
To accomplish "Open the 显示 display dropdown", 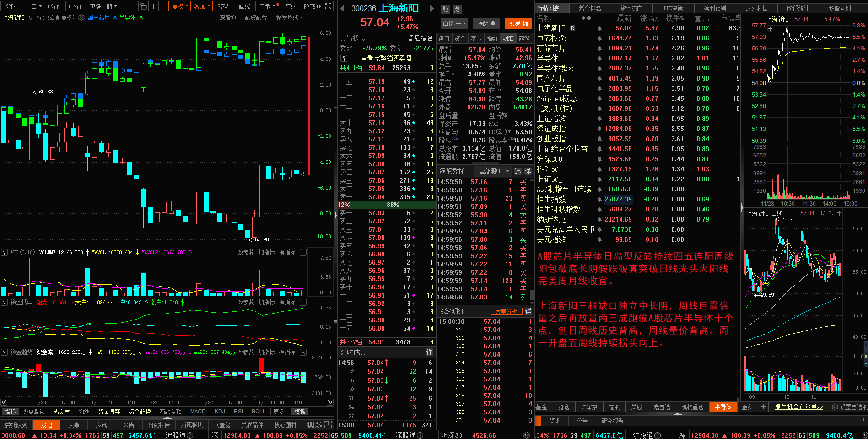I will (268, 6).
